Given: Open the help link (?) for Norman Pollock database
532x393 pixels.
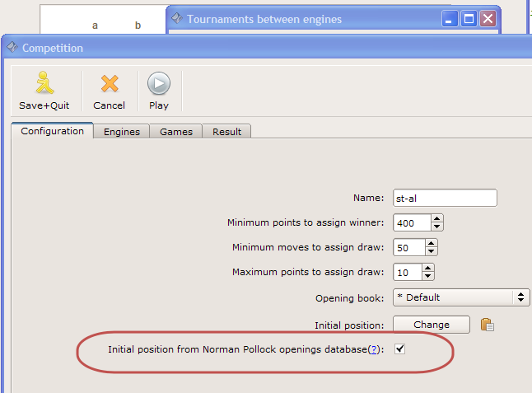Looking at the screenshot, I should pyautogui.click(x=374, y=349).
